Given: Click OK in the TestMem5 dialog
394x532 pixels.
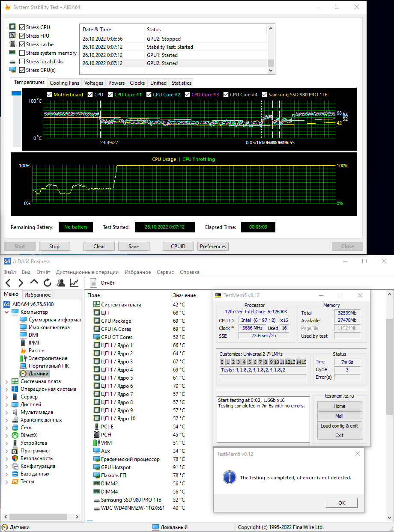Looking at the screenshot, I should pyautogui.click(x=341, y=503).
